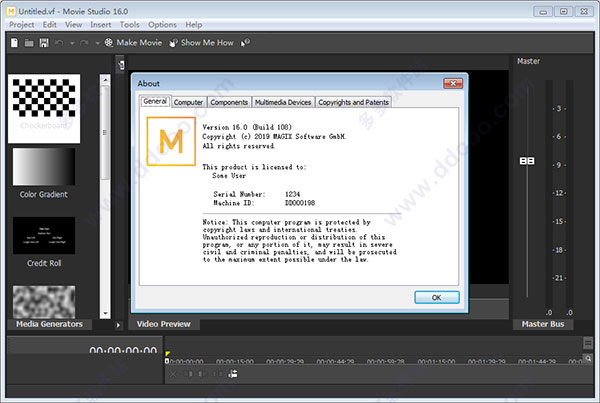Image resolution: width=600 pixels, height=403 pixels.
Task: Open the Tools menu
Action: point(129,25)
